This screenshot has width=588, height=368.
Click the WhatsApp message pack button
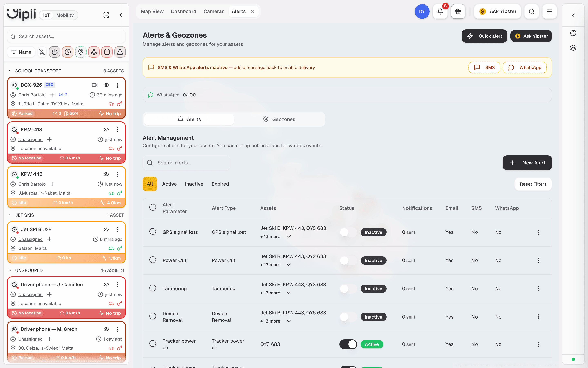coord(524,67)
